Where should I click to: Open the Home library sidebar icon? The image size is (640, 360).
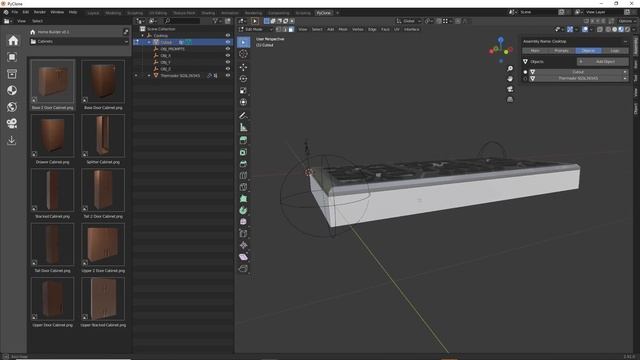(x=13, y=40)
